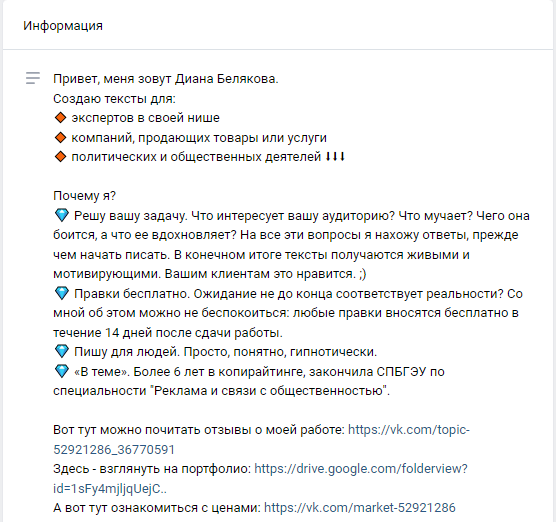Image resolution: width=556 pixels, height=522 pixels.
Task: Click the blue gem before '«В теме»'
Action: (62, 372)
